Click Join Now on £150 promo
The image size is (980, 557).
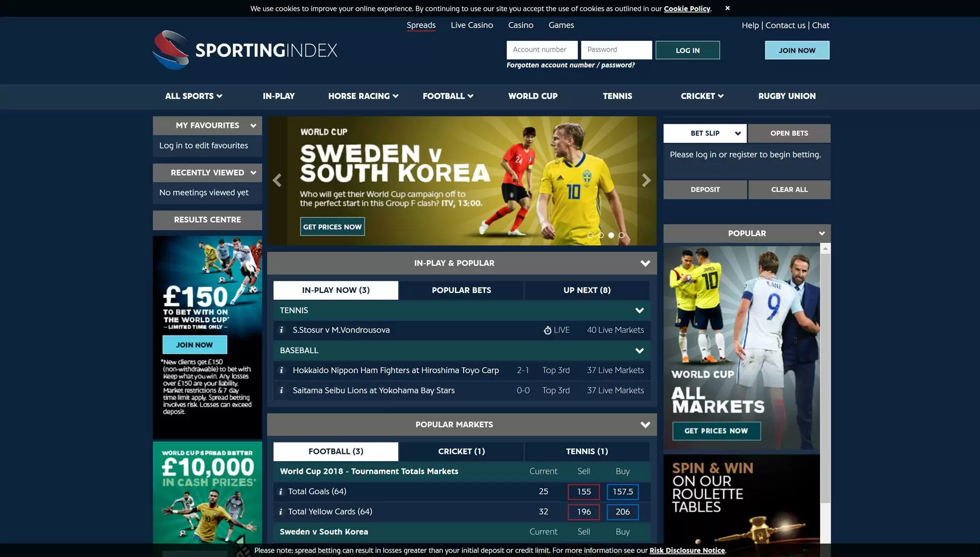point(194,345)
